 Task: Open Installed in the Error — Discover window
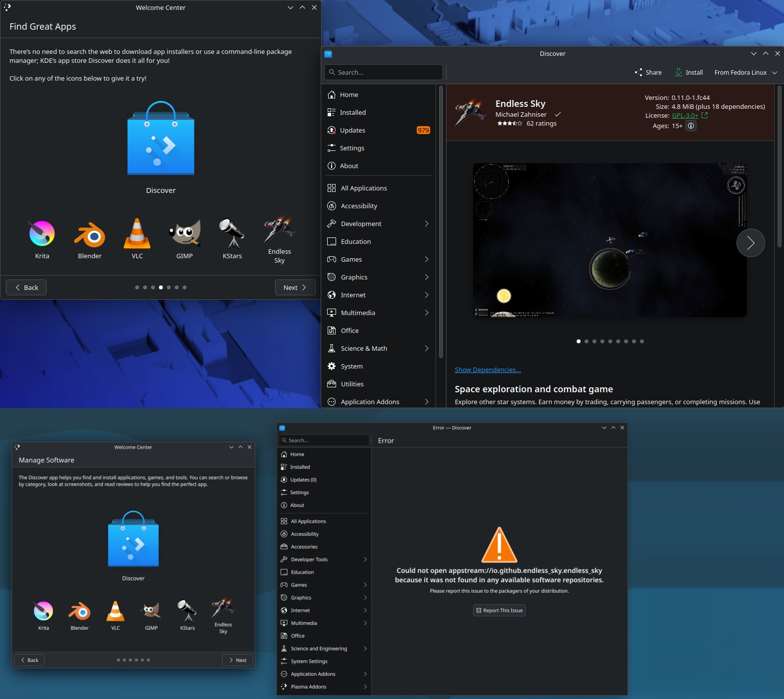point(324,467)
